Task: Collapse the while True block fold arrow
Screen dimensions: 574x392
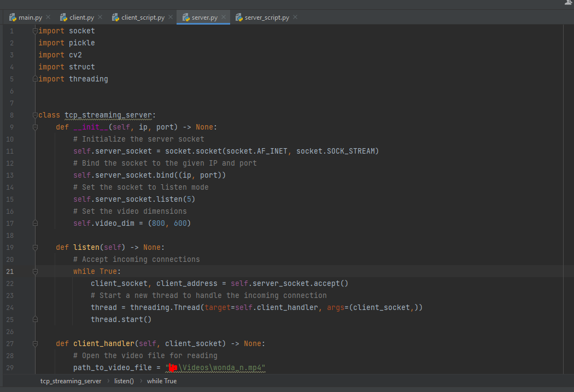Action: (x=35, y=271)
